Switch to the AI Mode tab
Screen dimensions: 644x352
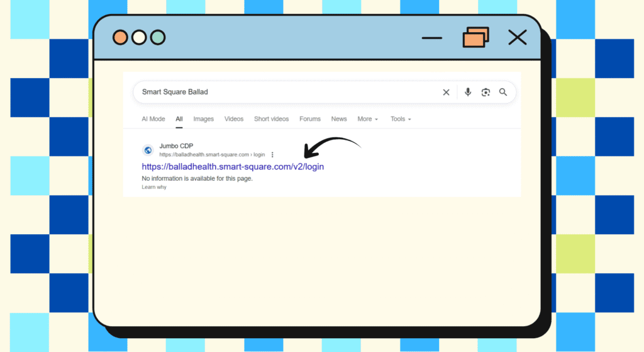153,119
